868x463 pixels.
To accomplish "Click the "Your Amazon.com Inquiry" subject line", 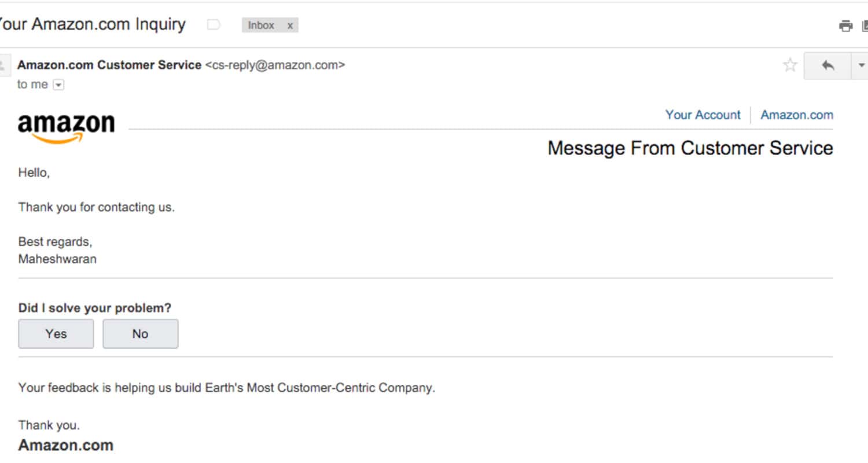I will click(x=91, y=25).
